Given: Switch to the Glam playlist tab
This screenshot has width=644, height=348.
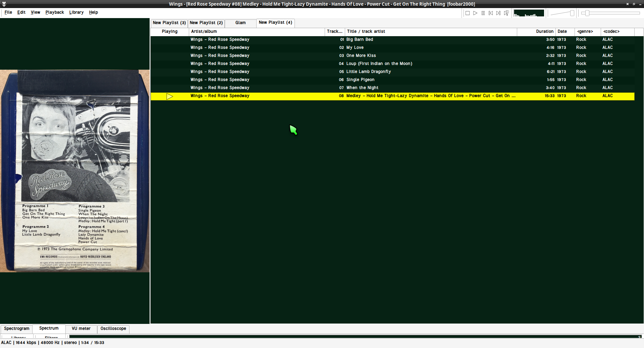Looking at the screenshot, I should [240, 23].
